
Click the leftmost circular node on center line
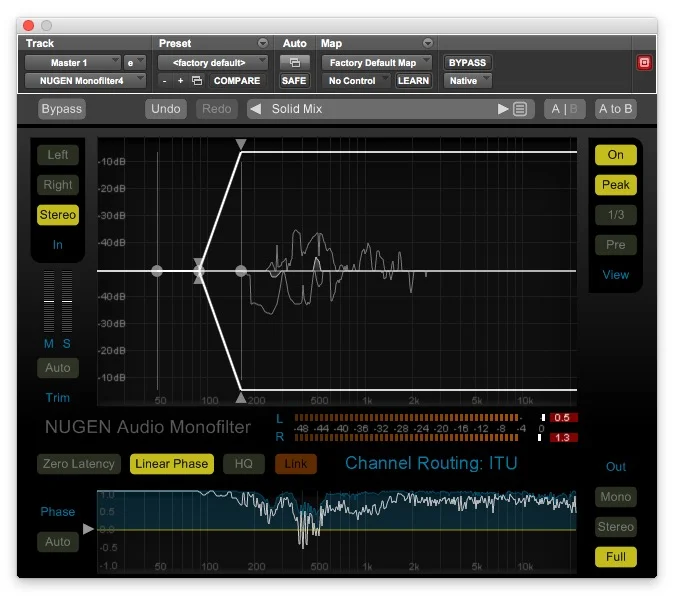pyautogui.click(x=157, y=271)
